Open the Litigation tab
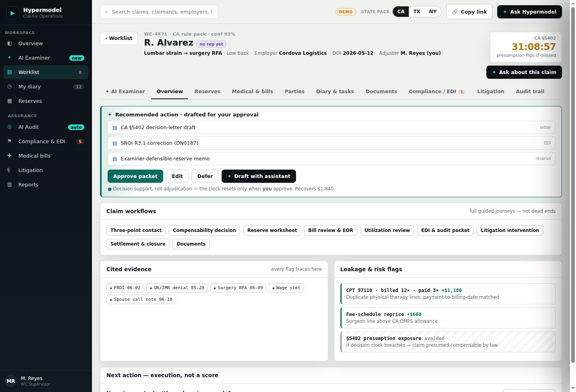576x392 pixels. click(490, 92)
